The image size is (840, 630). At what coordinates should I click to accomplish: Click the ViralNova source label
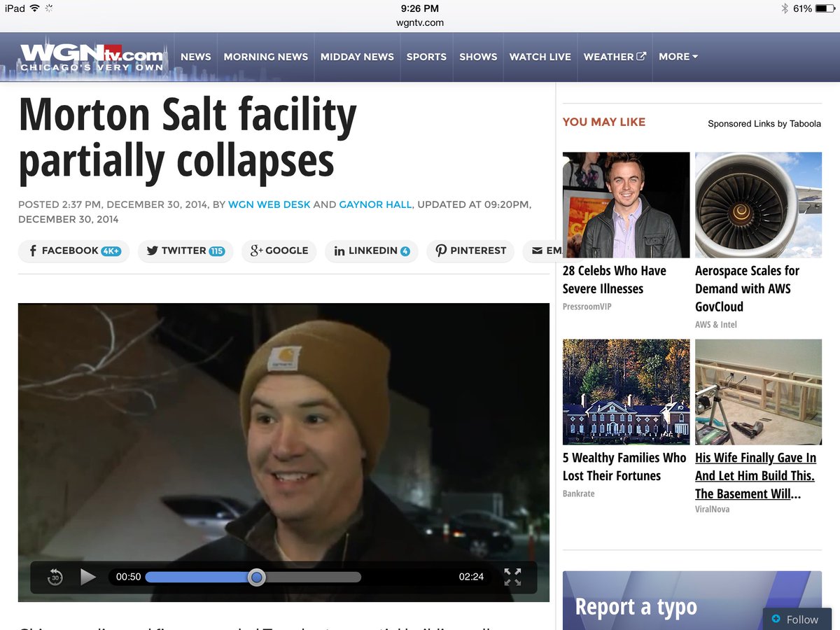(x=713, y=509)
